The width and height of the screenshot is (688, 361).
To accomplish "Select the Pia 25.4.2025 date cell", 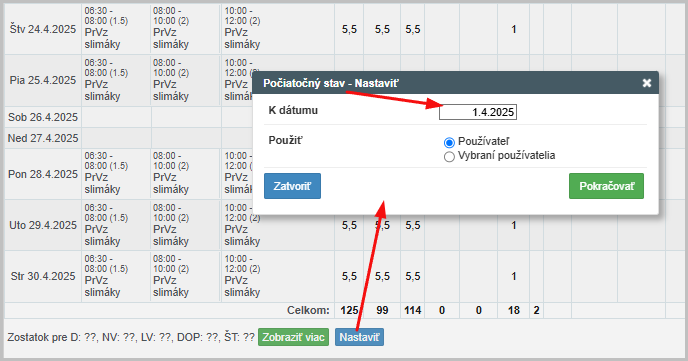I will coord(43,80).
